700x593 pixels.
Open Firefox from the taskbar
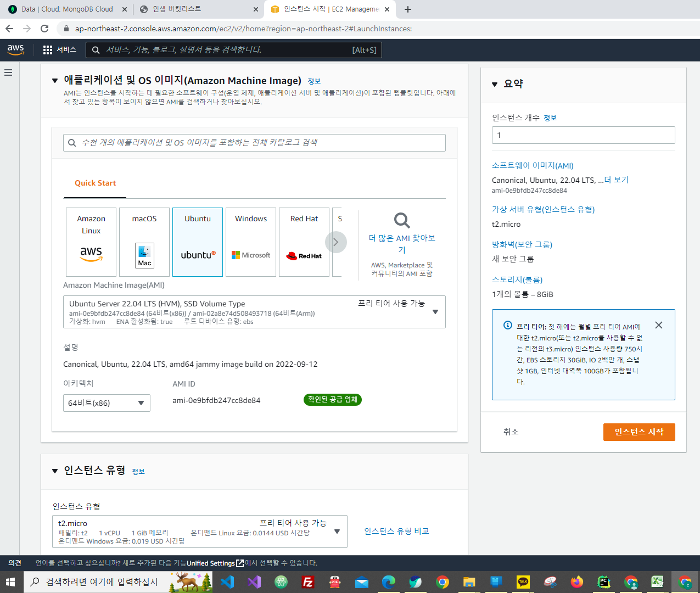[576, 582]
